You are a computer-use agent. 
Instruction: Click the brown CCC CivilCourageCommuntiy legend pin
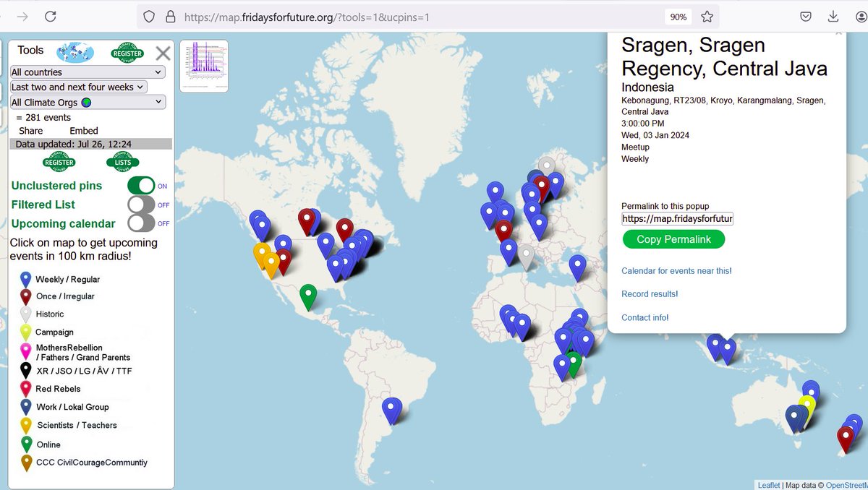click(26, 463)
